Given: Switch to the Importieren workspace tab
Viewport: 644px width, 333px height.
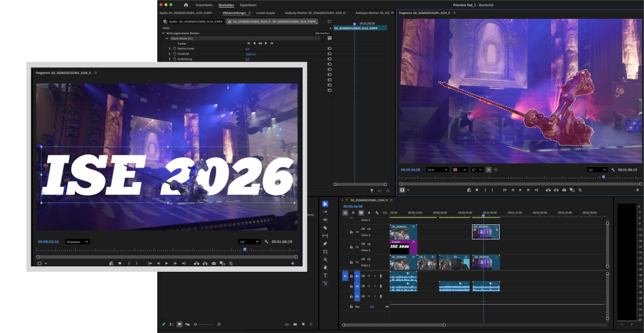Looking at the screenshot, I should click(204, 5).
